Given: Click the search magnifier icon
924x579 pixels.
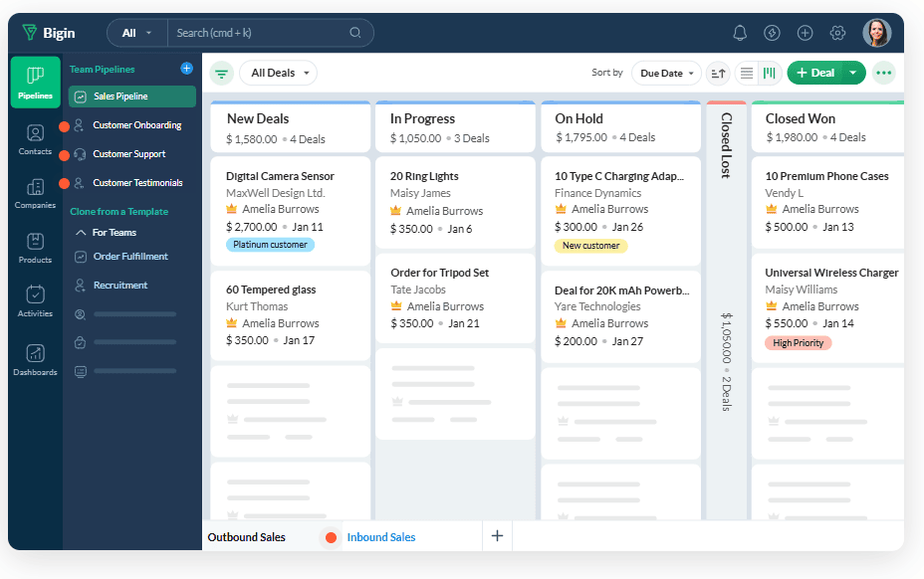Looking at the screenshot, I should point(355,33).
